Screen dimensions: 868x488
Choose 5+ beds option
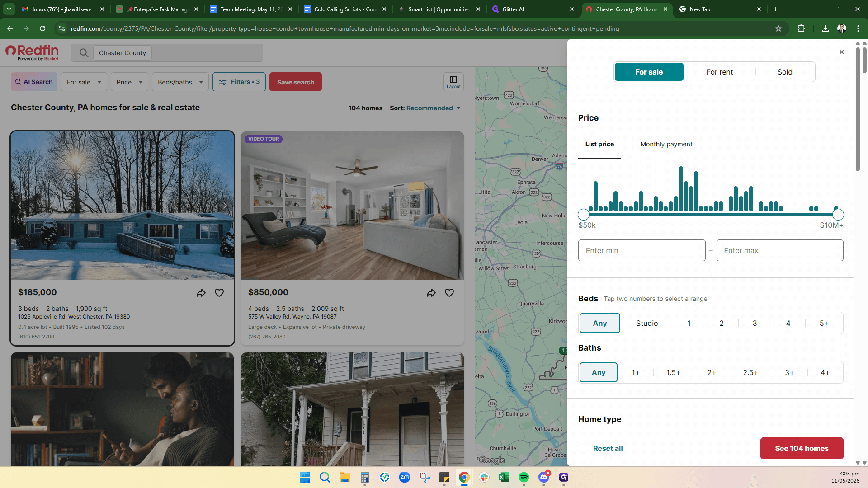824,323
